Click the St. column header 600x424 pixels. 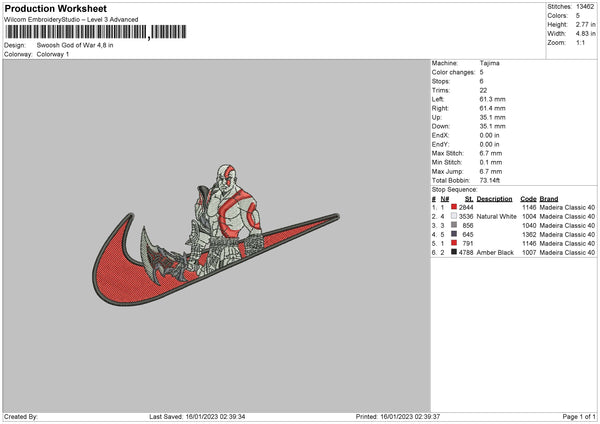(469, 199)
